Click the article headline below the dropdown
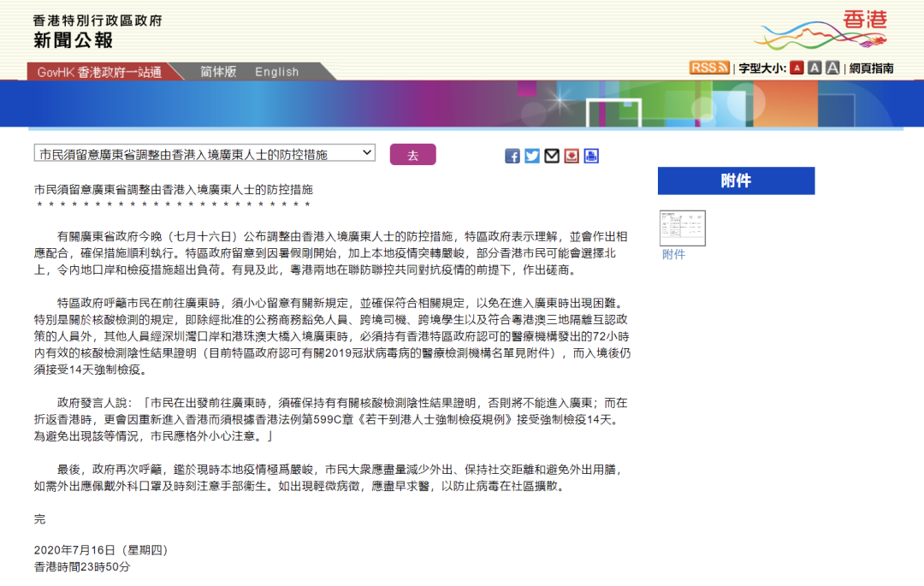The width and height of the screenshot is (924, 586). tap(173, 190)
